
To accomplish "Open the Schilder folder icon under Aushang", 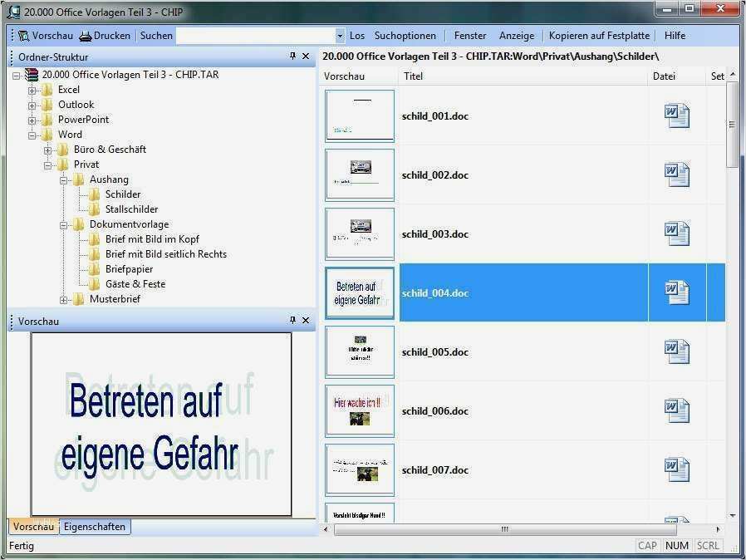I will pos(95,194).
